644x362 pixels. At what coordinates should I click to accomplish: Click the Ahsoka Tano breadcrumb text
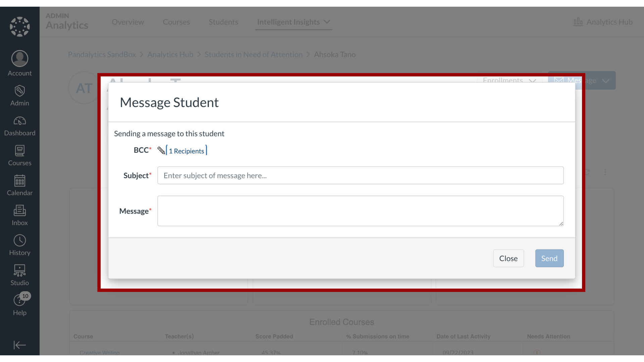point(335,55)
